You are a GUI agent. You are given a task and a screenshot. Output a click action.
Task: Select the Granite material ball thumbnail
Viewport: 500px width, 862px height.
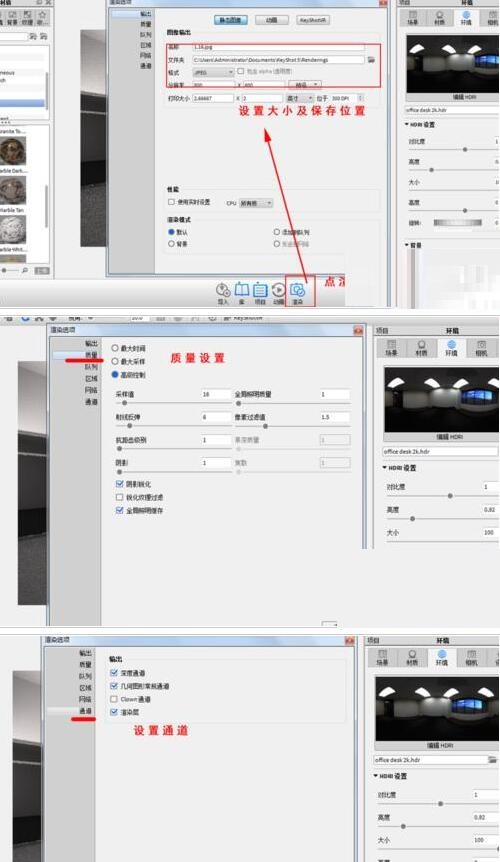click(x=13, y=151)
